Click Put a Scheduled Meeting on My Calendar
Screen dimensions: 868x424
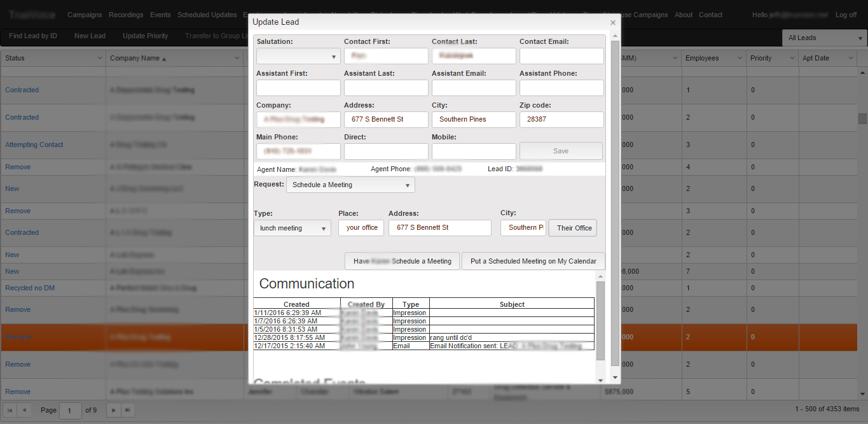[534, 261]
